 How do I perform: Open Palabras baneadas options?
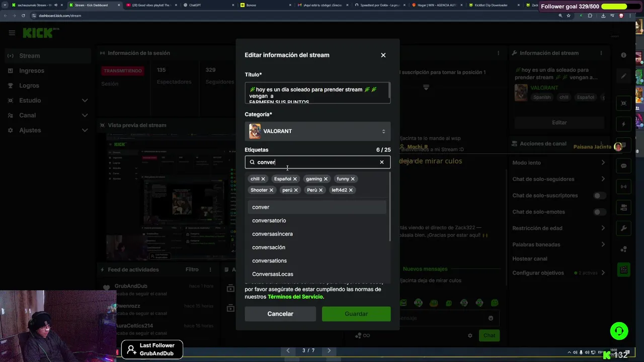click(558, 245)
